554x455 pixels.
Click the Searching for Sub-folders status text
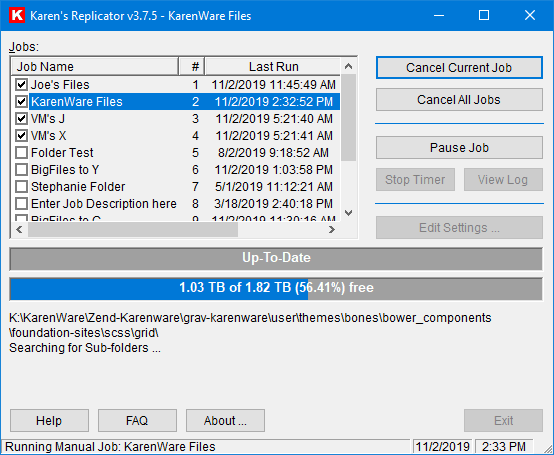pos(85,348)
